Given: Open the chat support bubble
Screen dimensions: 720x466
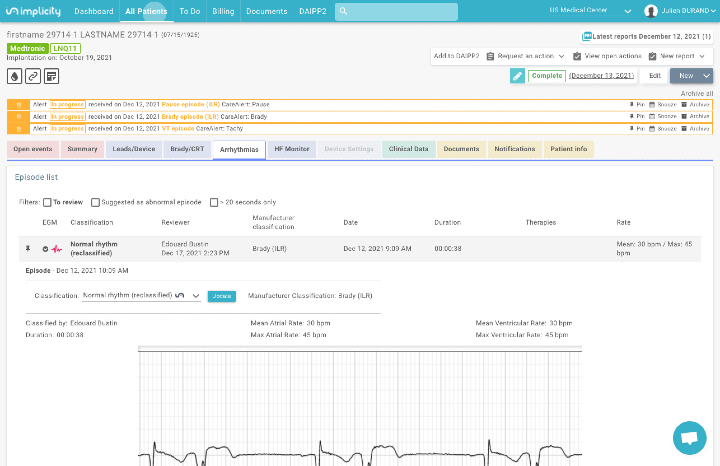Looking at the screenshot, I should pyautogui.click(x=687, y=438).
